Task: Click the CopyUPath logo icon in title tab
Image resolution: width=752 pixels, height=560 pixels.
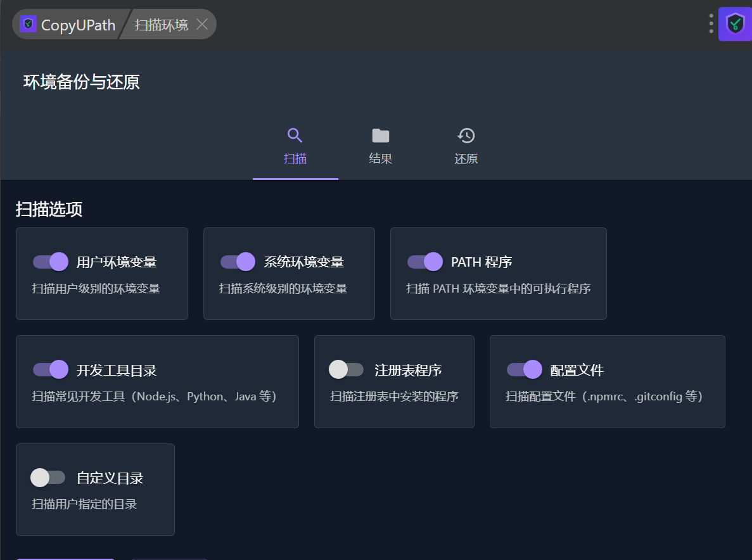Action: coord(28,25)
